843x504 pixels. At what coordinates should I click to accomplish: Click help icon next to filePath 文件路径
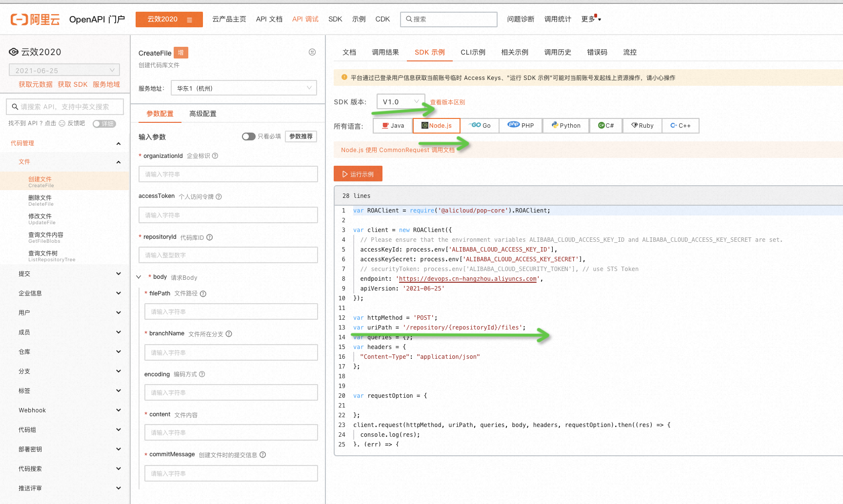coord(203,294)
